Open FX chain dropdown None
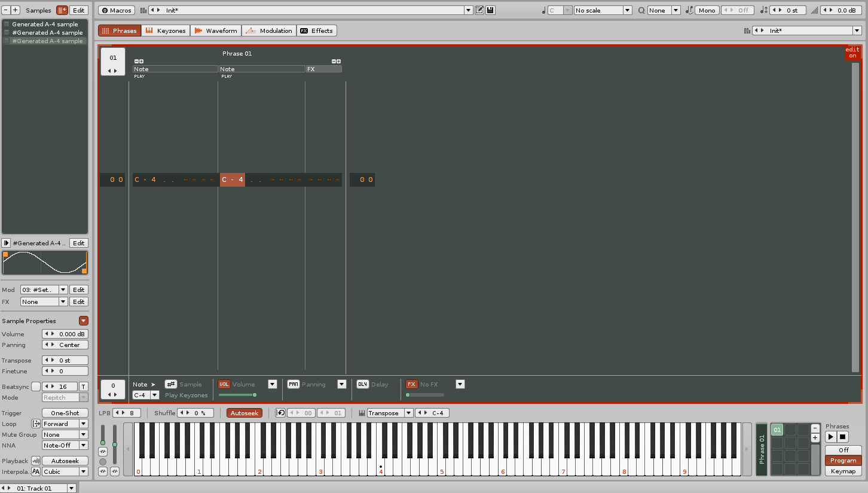This screenshot has height=493, width=868. click(44, 302)
